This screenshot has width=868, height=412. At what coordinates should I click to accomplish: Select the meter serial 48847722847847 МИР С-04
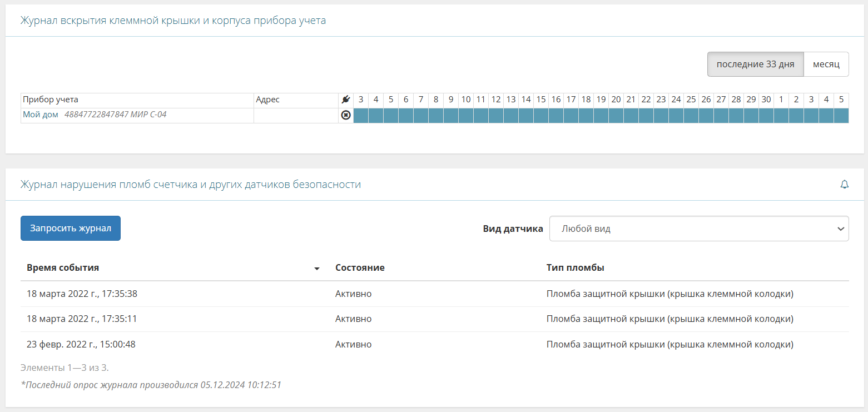(x=116, y=115)
